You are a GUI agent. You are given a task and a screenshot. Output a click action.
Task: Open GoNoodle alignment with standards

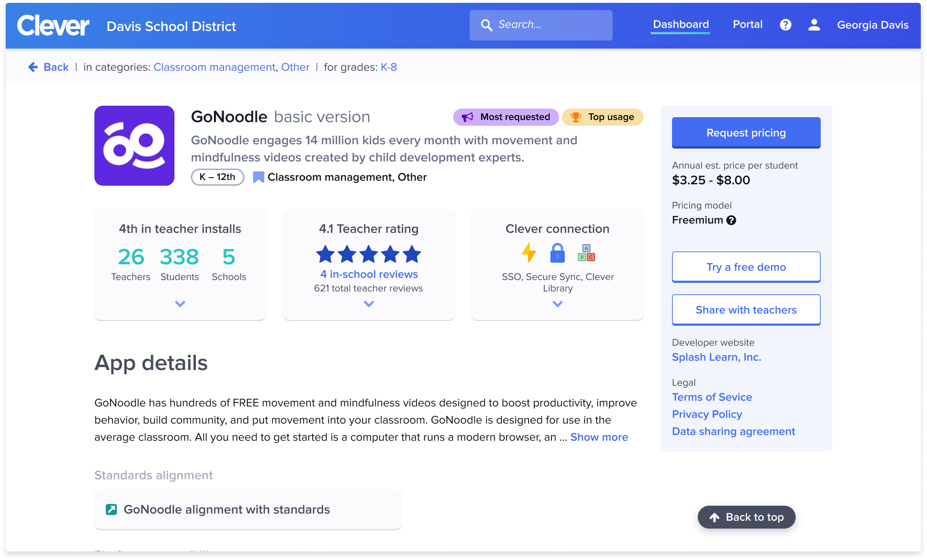click(248, 510)
